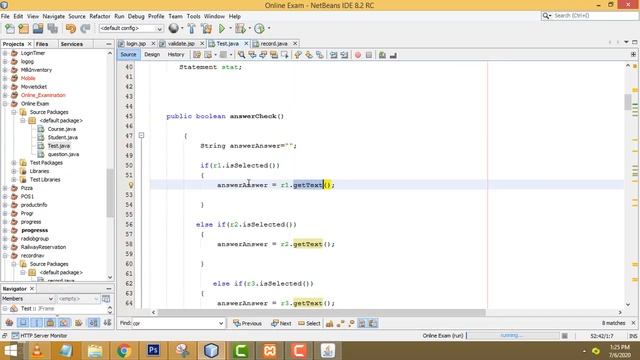Click the Build Project hammer icon

point(191,29)
